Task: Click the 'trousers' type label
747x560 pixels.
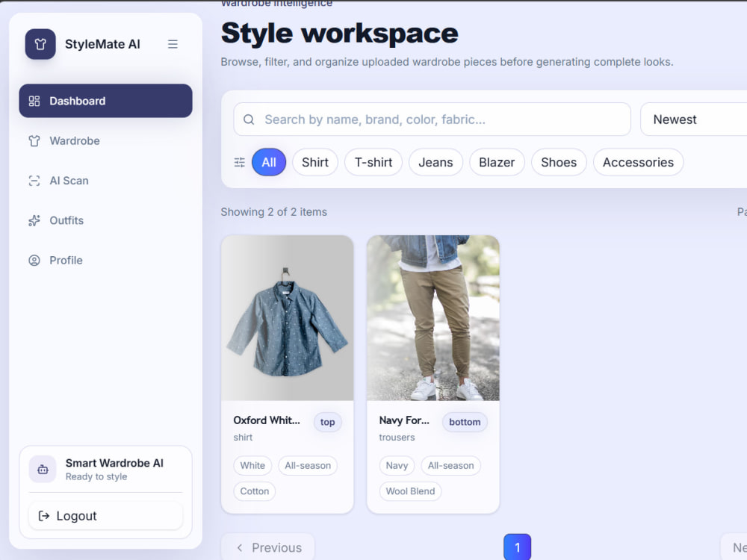Action: (x=397, y=438)
